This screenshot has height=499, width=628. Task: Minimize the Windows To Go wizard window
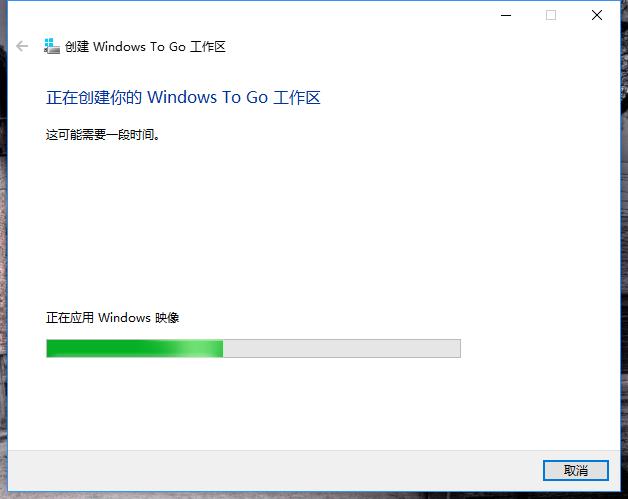pos(506,15)
